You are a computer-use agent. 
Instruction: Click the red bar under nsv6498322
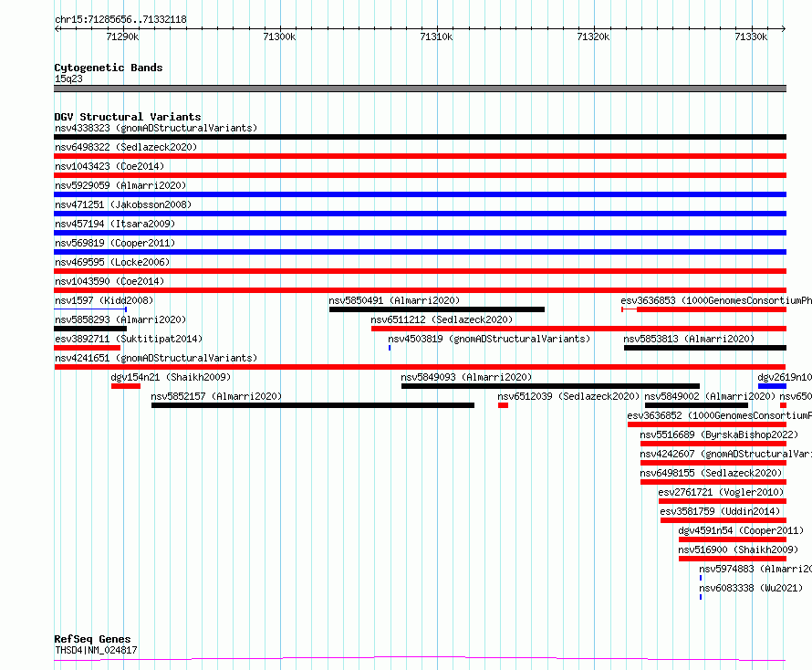420,156
